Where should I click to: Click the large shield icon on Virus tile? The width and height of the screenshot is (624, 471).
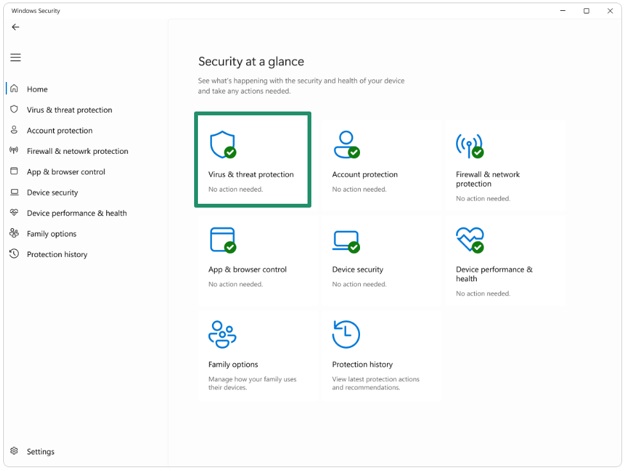[223, 144]
